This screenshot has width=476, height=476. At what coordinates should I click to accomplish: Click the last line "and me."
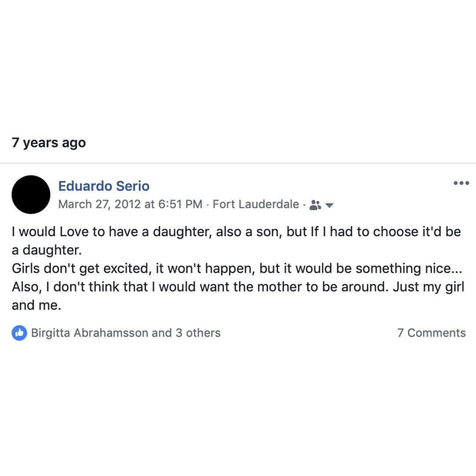pos(37,306)
